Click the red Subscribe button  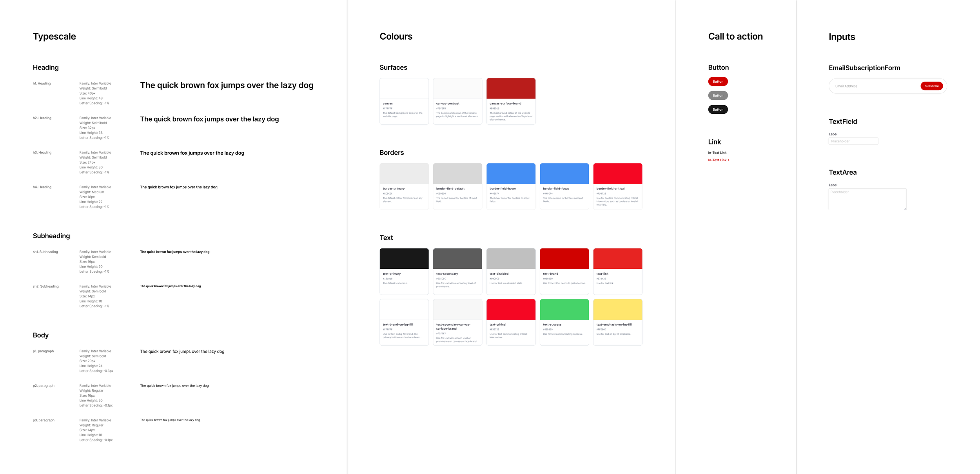pyautogui.click(x=931, y=86)
